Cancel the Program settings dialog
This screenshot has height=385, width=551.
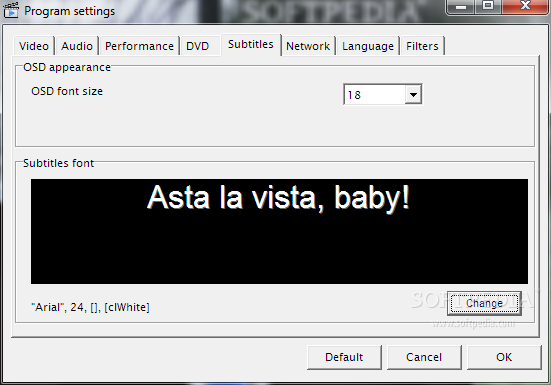click(x=424, y=357)
